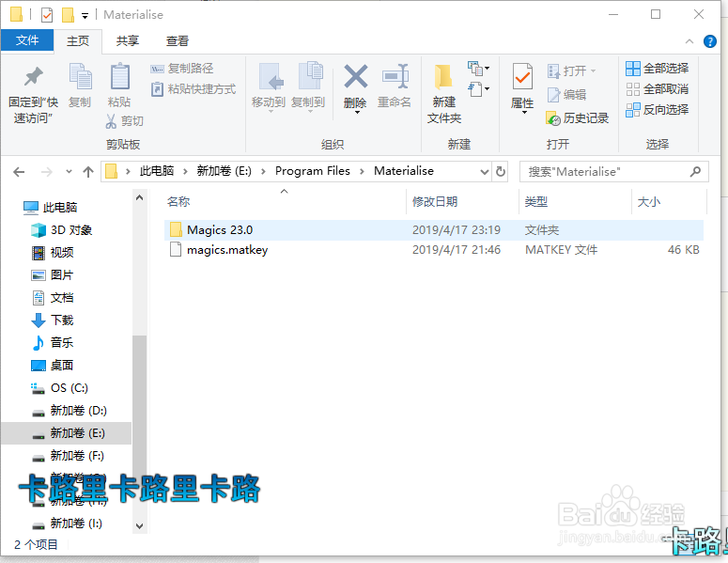
Task: Select 新加卷 (D:) drive
Action: pos(70,411)
